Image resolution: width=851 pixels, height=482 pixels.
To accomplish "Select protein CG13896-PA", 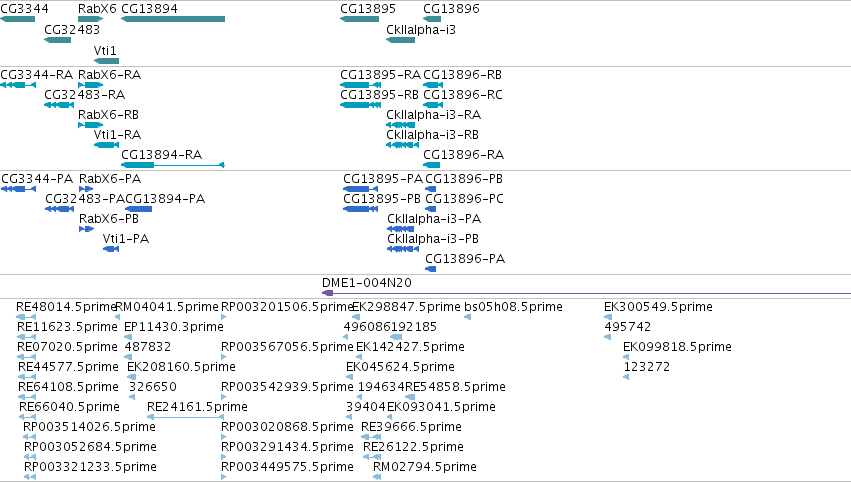I will click(465, 259).
